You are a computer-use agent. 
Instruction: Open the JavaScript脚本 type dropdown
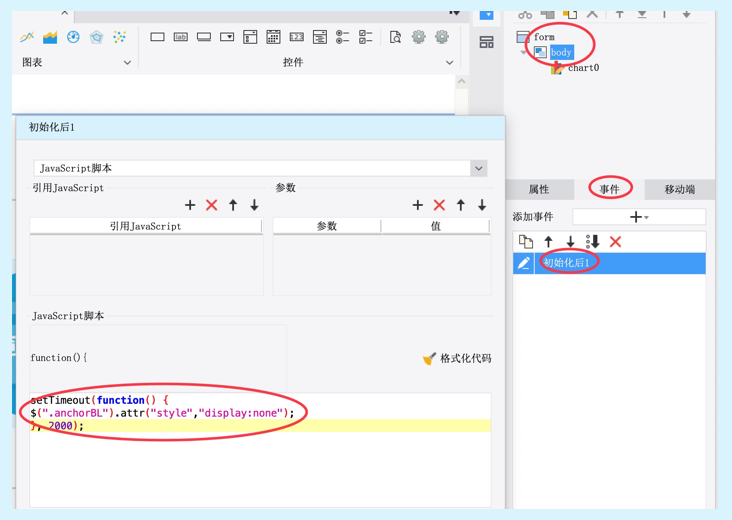(479, 168)
